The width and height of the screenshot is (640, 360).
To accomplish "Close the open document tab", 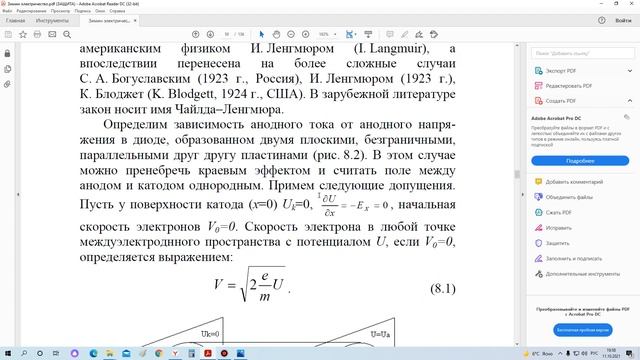I will (x=135, y=20).
